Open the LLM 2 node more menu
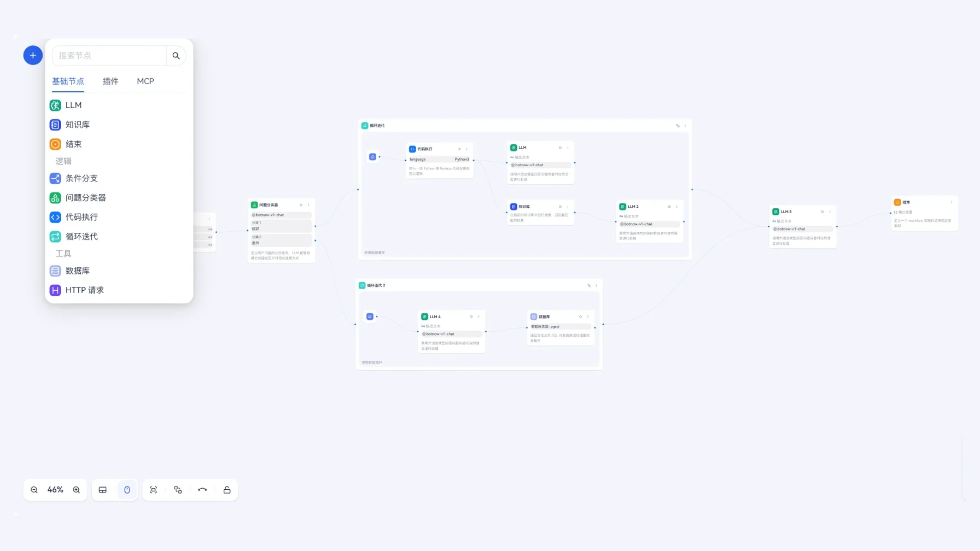Image resolution: width=980 pixels, height=551 pixels. tap(676, 207)
